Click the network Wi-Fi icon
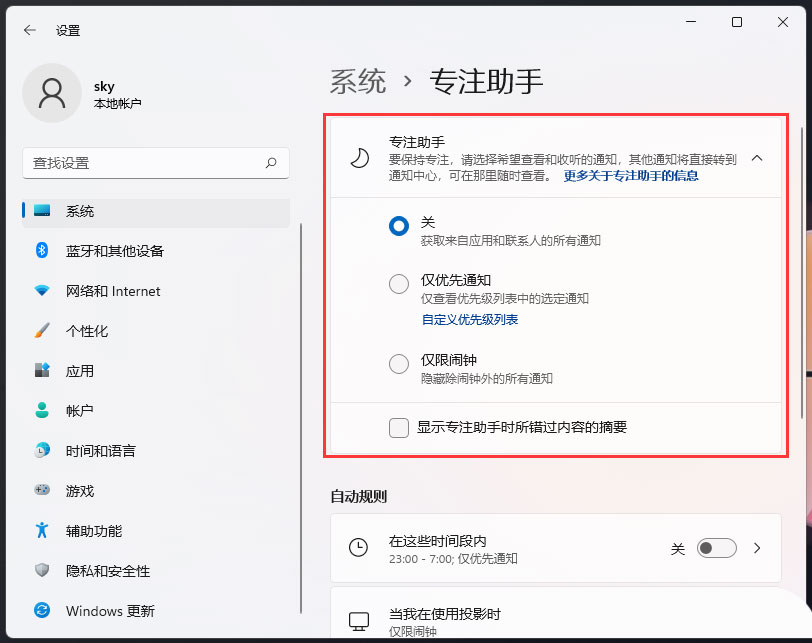812x643 pixels. tap(42, 290)
